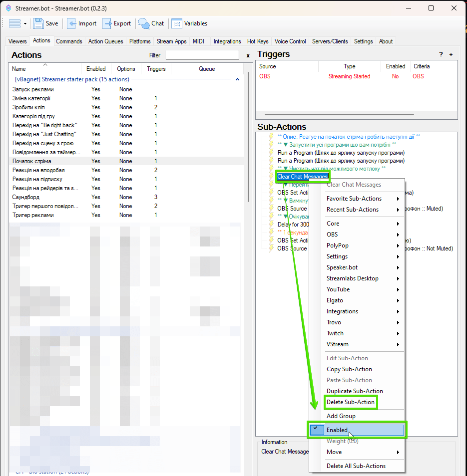Expand the Core submenu
Screen dimensions: 467x476
(363, 224)
